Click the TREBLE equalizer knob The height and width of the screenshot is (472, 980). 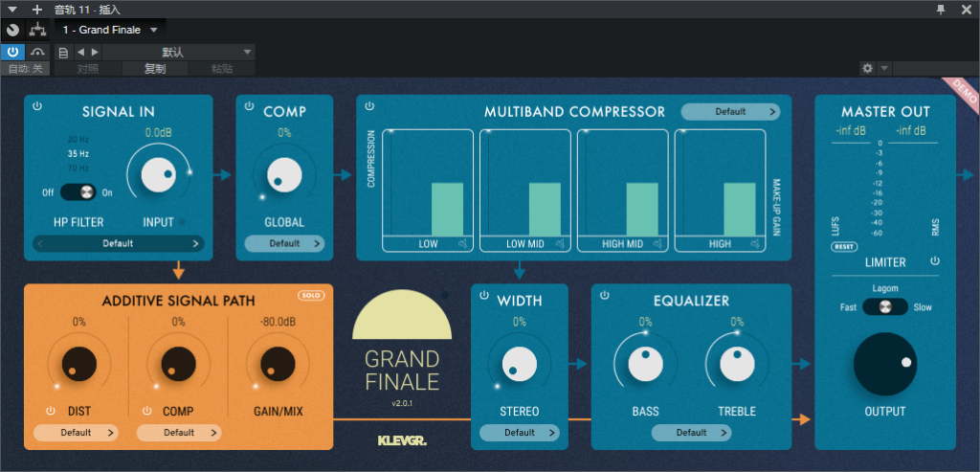point(737,364)
